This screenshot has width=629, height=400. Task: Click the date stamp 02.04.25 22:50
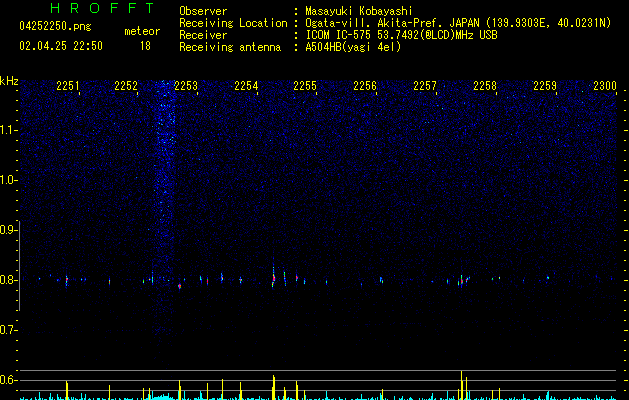coord(61,46)
